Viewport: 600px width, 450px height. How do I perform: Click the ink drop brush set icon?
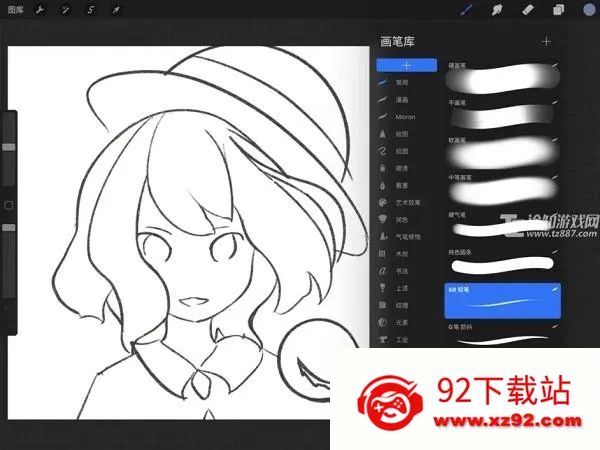click(382, 185)
